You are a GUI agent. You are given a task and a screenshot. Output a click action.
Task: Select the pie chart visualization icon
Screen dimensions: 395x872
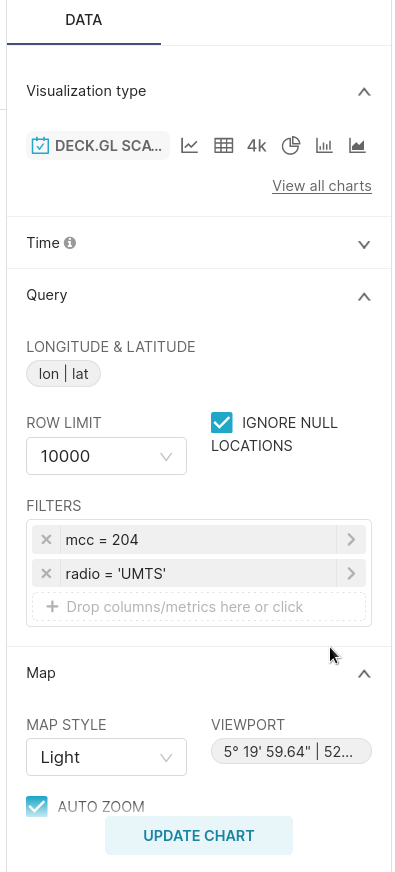(290, 146)
